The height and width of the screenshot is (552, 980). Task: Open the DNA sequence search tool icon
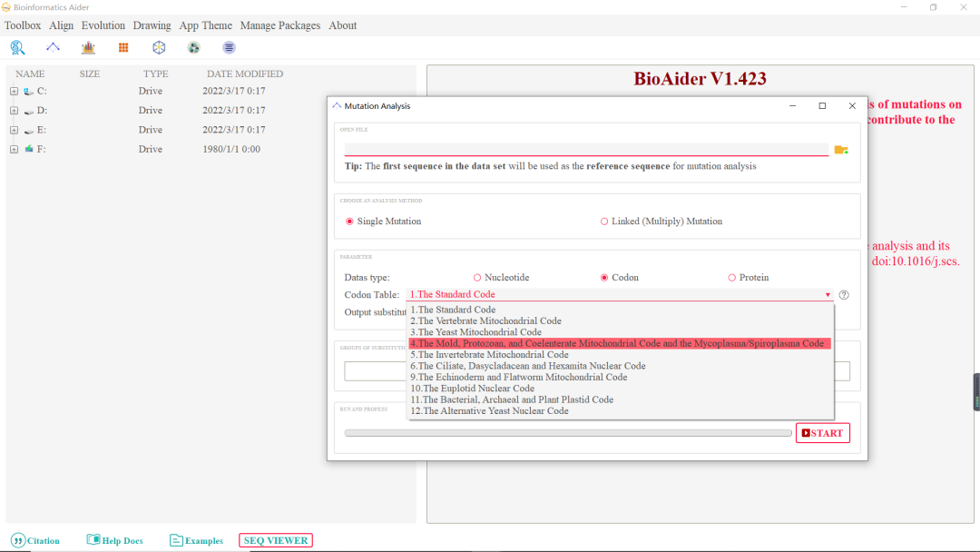(17, 47)
